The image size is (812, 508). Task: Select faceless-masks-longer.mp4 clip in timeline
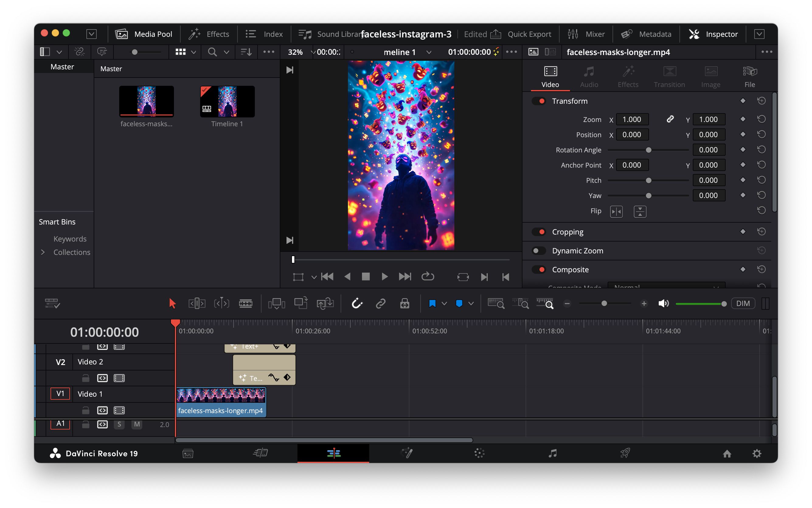pyautogui.click(x=221, y=402)
